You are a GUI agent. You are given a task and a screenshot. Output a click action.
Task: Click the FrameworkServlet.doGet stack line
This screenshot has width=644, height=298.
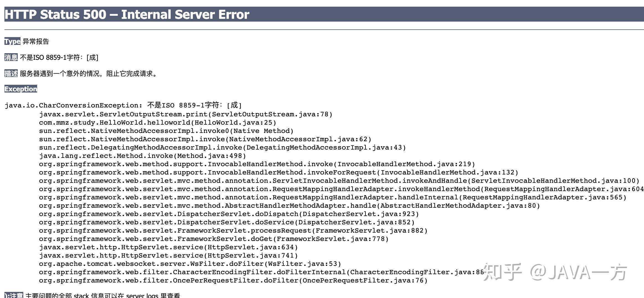214,239
